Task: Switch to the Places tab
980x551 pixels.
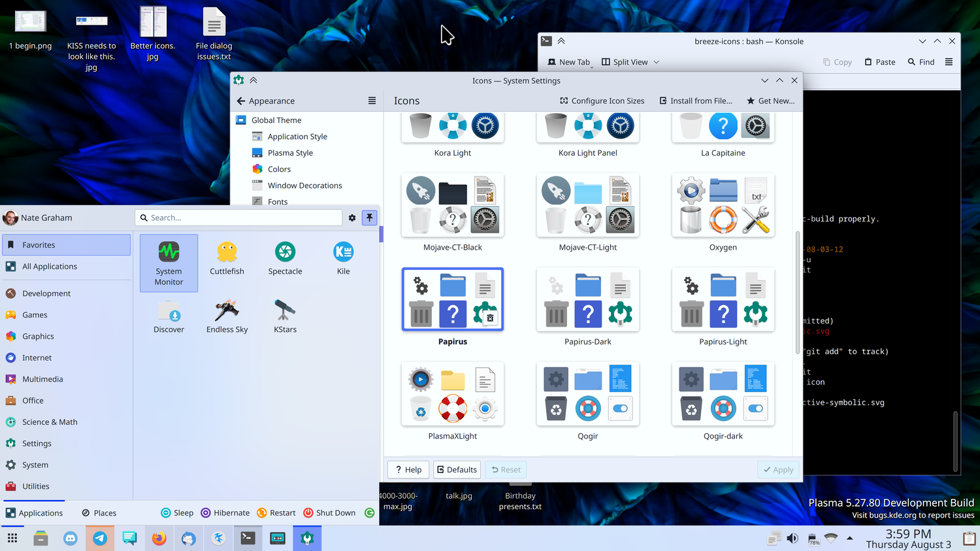Action: pyautogui.click(x=99, y=513)
